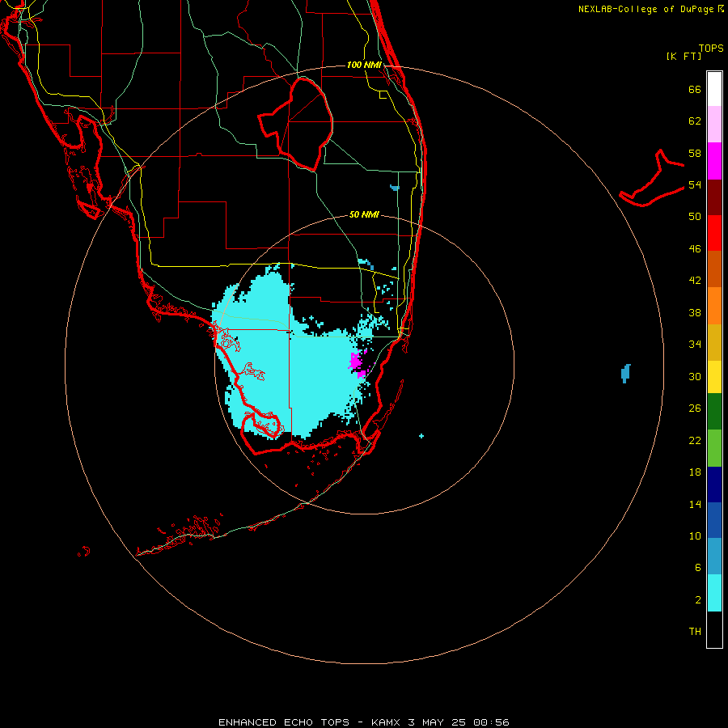Screen dimensions: 728x728
Task: Click the small blue echo inside Palm Beach area
Action: (x=395, y=188)
